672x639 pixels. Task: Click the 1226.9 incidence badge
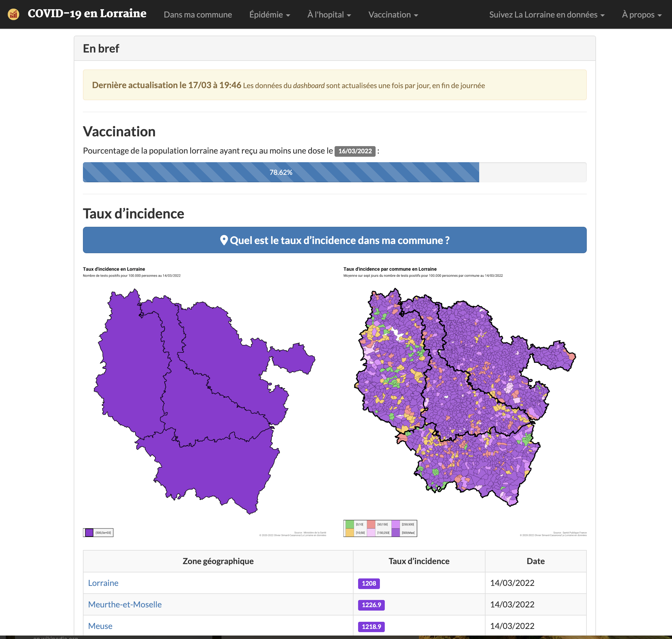[371, 605]
